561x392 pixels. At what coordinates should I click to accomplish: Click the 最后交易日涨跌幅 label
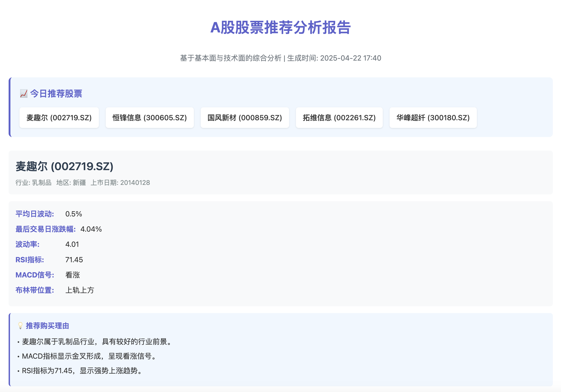point(46,229)
